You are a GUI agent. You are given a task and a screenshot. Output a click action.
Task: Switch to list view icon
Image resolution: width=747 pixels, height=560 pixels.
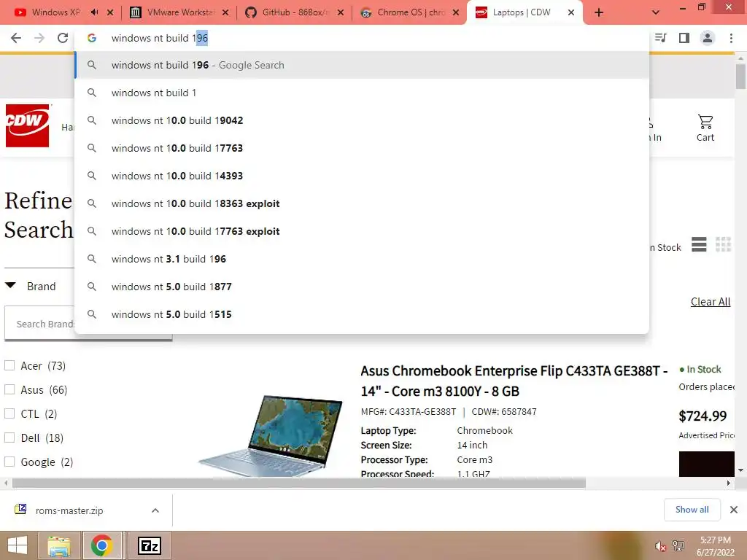[x=699, y=245]
